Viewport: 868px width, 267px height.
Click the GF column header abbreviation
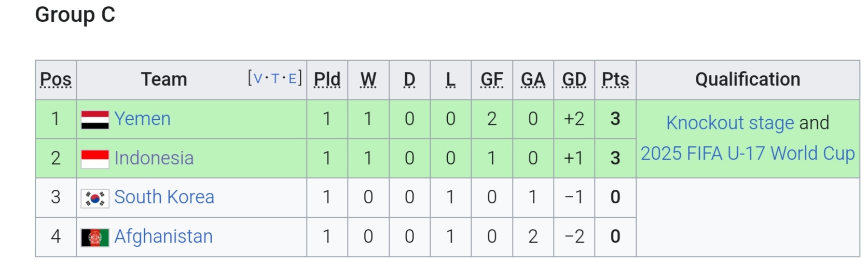492,79
